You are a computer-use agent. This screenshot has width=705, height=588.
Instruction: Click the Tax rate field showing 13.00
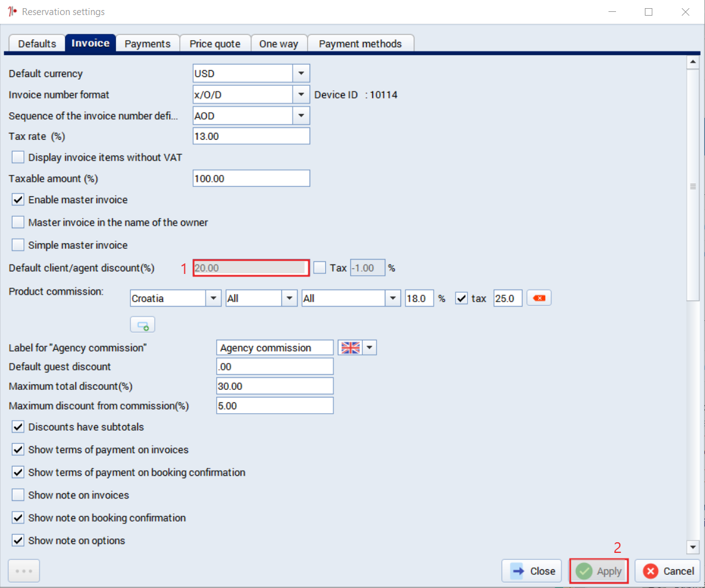251,136
